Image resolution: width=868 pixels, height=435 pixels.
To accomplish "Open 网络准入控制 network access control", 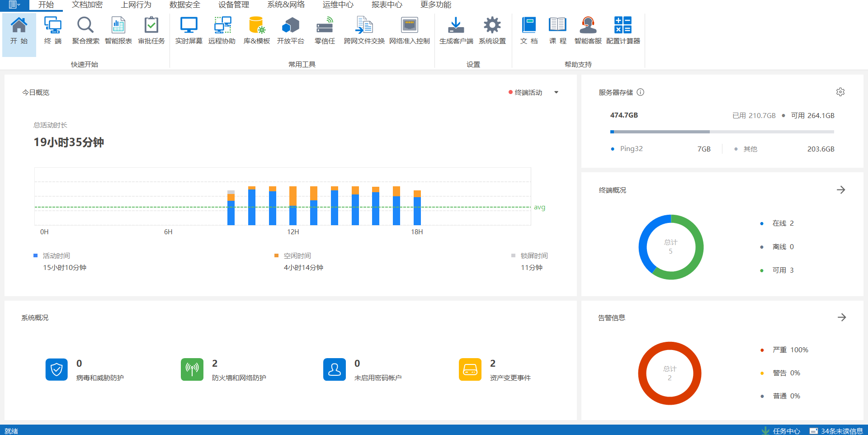I will point(409,30).
